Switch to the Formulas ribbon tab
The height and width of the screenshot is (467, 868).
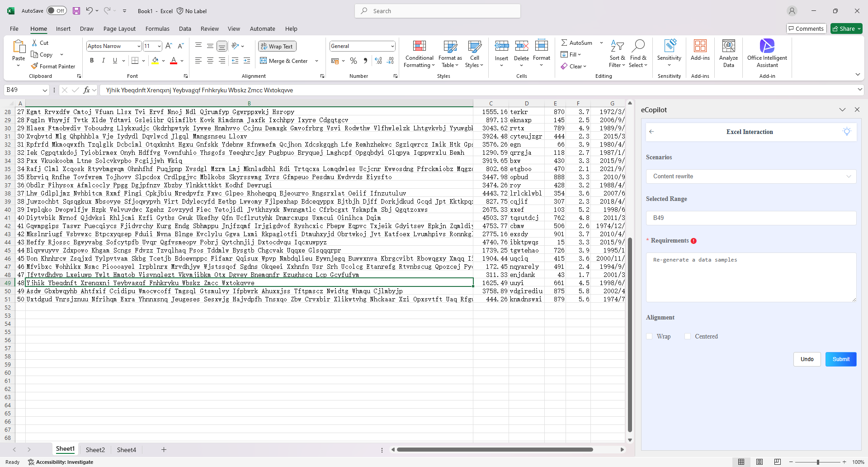[157, 29]
